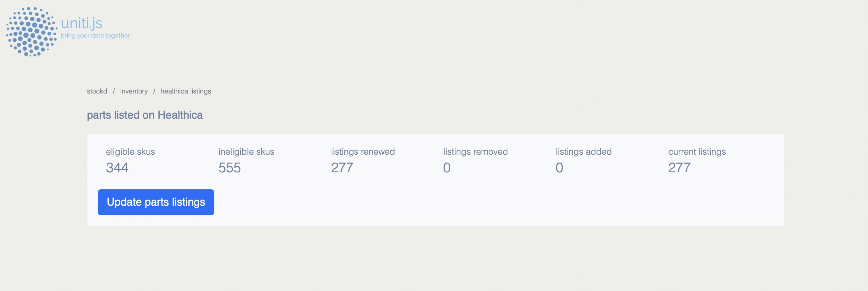Select the ineligible skus label
868x291 pixels.
tap(246, 152)
